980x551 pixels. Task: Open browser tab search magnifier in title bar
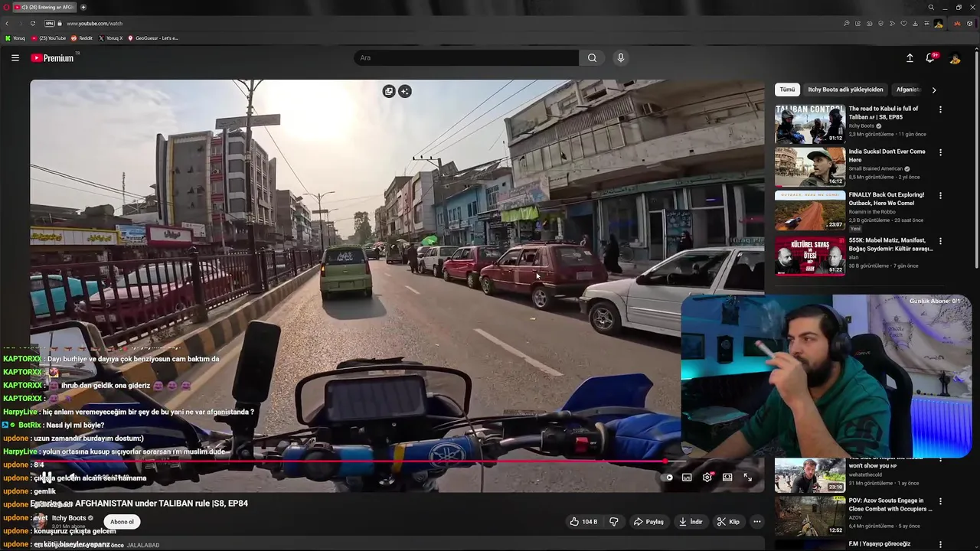[931, 7]
